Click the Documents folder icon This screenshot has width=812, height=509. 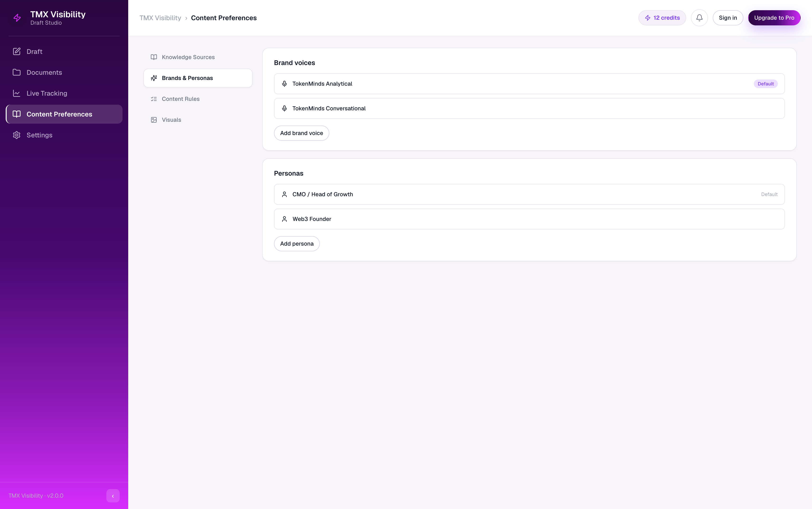(x=17, y=72)
